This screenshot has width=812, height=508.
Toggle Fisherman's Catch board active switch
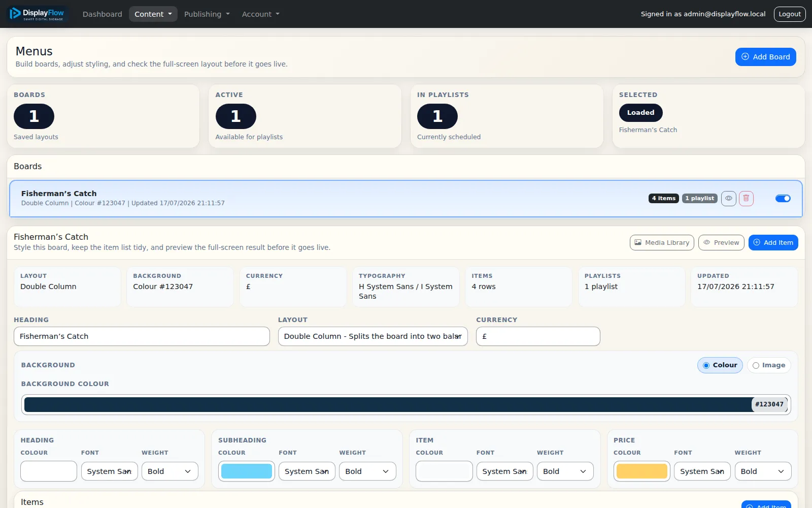click(x=783, y=198)
